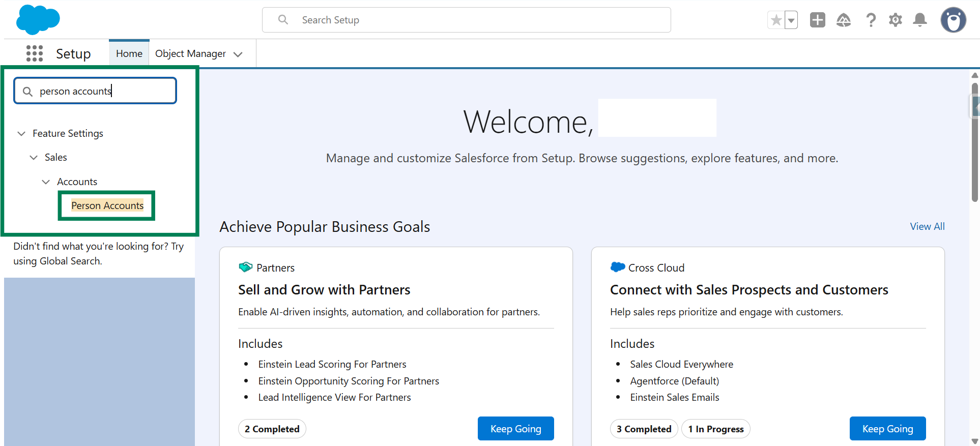Viewport: 980px width, 446px height.
Task: Open the App Launcher dots grid
Action: click(35, 53)
